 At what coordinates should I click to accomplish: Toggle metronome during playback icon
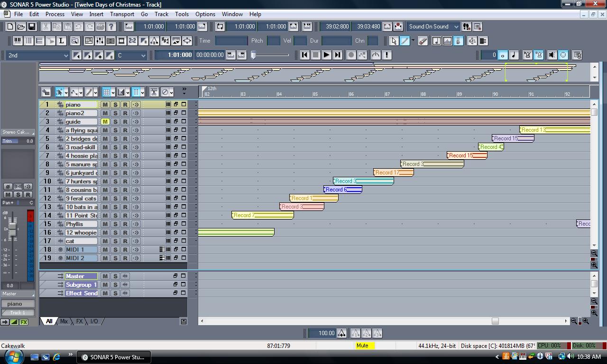point(527,55)
